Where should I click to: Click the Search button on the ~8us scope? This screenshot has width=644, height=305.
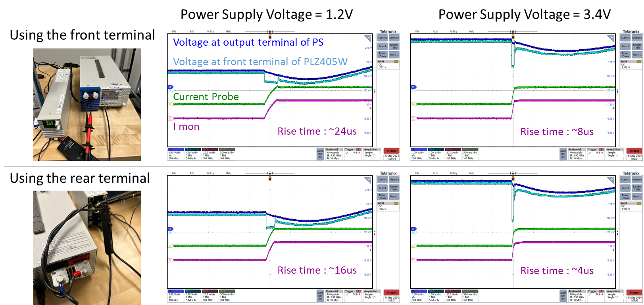point(625,46)
